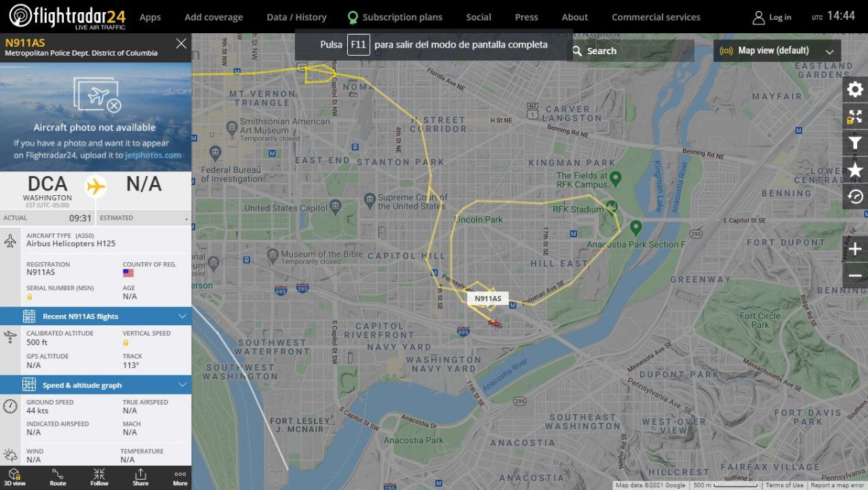Viewport: 868px width, 490px height.
Task: Share this flight via Share icon
Action: click(x=140, y=477)
